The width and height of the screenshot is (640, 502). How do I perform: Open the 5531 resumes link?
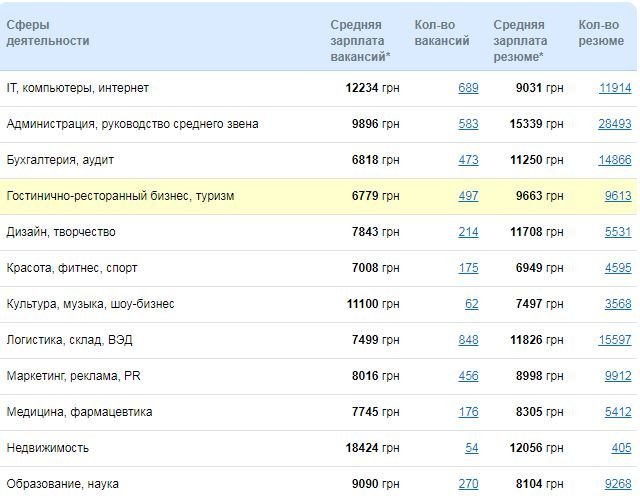coord(618,232)
